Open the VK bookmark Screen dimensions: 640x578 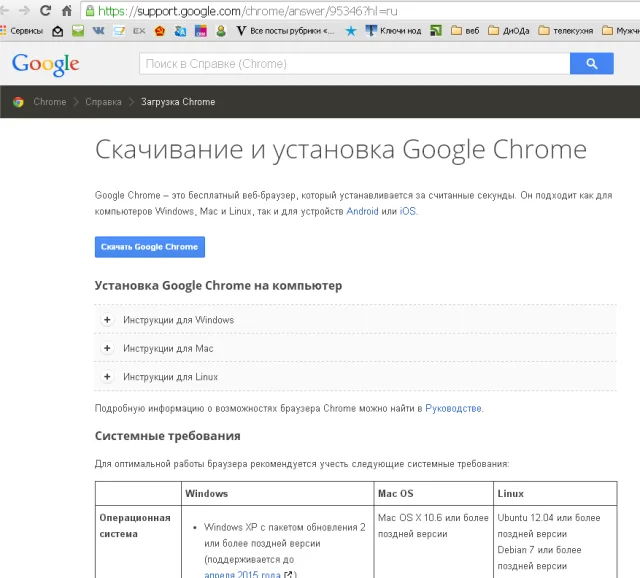(x=98, y=31)
